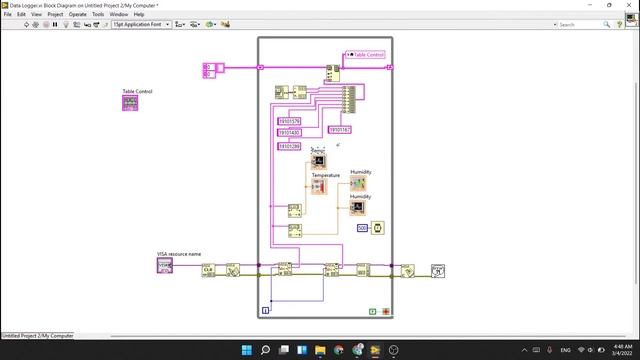Open the File menu
The height and width of the screenshot is (360, 640).
click(x=8, y=14)
